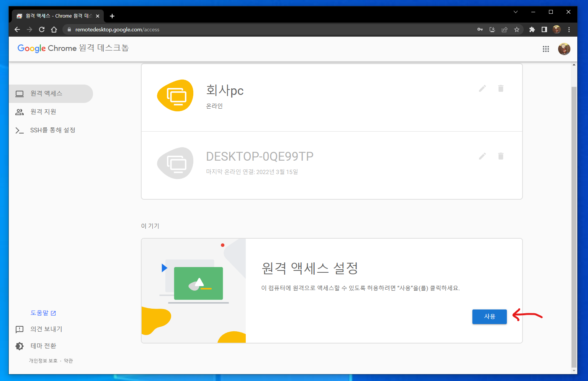Reload the page with refresh icon
588x381 pixels.
42,29
